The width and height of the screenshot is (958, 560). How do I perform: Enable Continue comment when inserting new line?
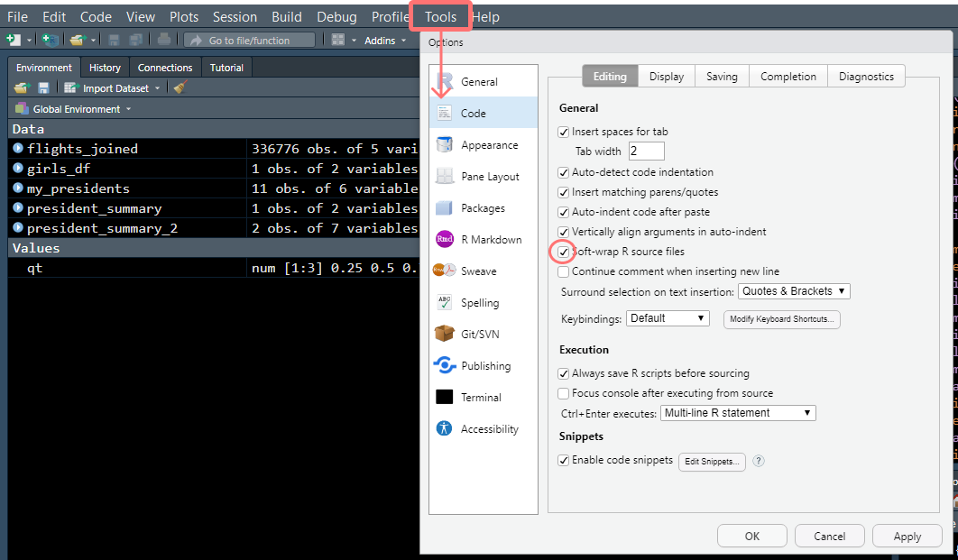563,271
